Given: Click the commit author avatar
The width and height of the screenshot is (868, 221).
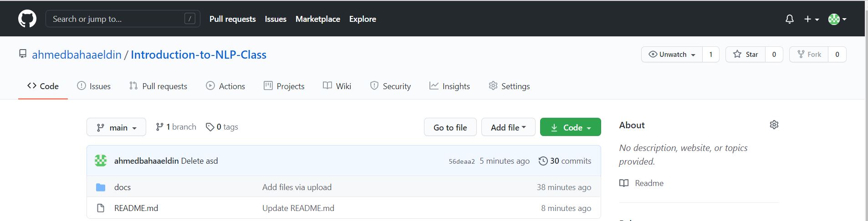Looking at the screenshot, I should point(101,161).
